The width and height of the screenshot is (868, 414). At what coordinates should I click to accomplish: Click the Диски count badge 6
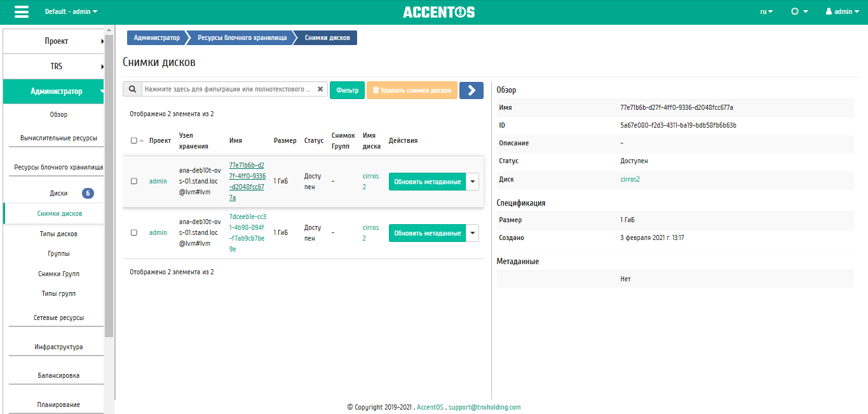[x=88, y=194]
